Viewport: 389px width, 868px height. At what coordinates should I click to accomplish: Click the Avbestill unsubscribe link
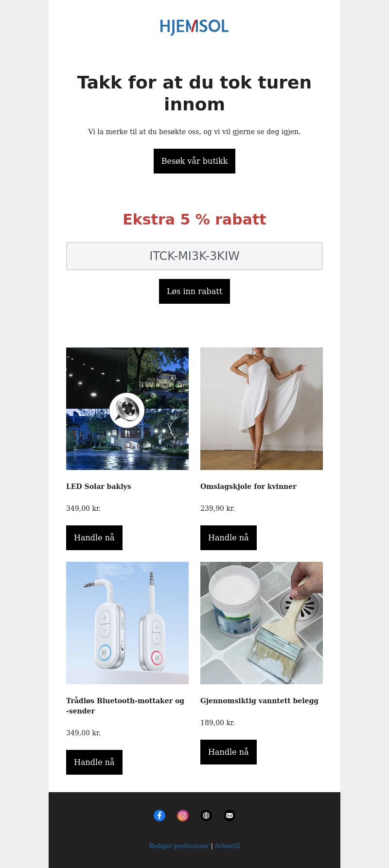pyautogui.click(x=228, y=846)
